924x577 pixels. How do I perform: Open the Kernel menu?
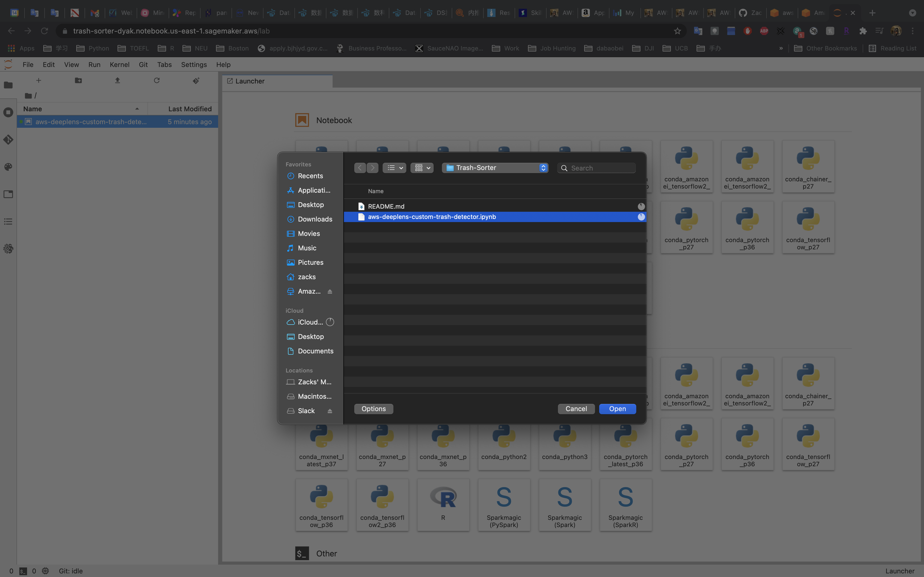point(119,64)
